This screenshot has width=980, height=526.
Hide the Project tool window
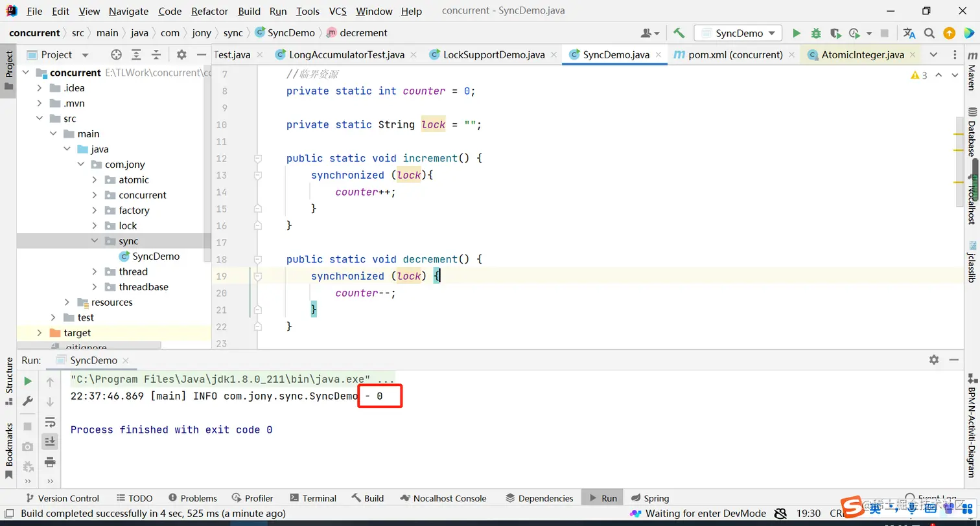pos(202,55)
